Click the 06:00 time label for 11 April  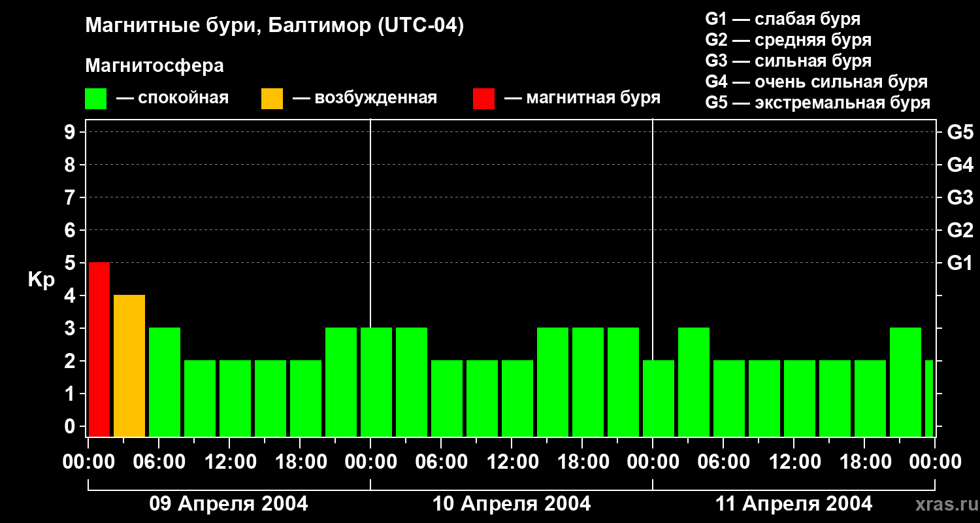point(723,462)
